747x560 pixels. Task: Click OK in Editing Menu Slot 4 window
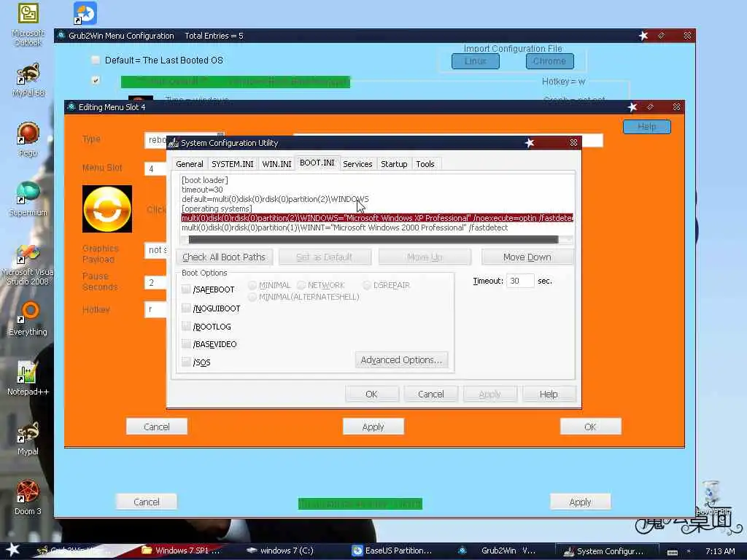click(590, 427)
